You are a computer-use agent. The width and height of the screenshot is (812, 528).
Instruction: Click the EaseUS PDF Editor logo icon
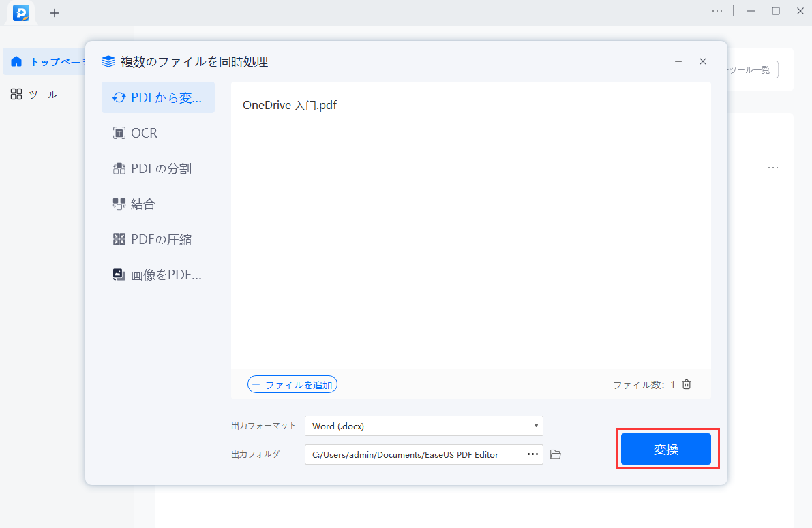click(21, 13)
